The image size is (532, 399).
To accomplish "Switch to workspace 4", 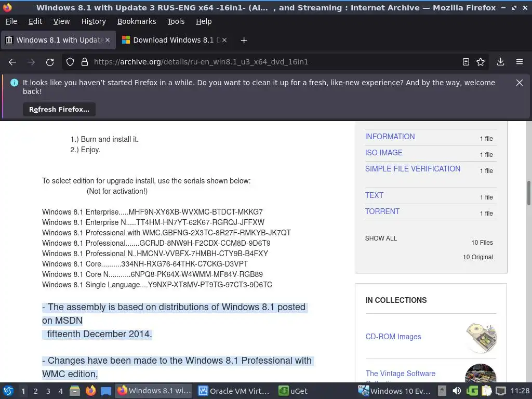I will click(61, 391).
